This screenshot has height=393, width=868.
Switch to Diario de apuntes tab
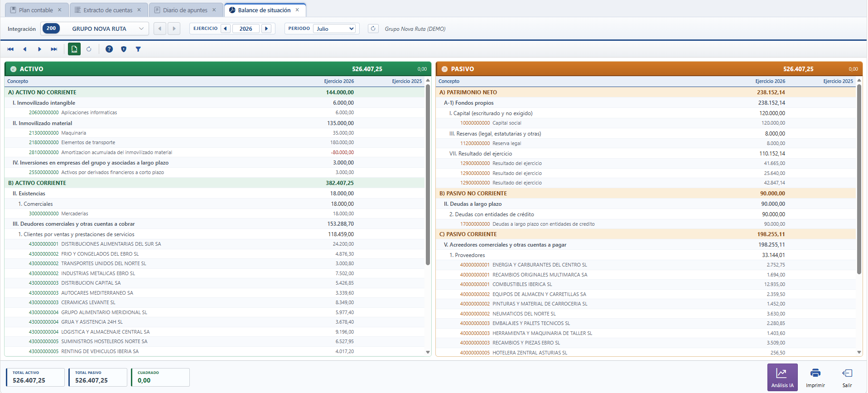click(x=185, y=10)
